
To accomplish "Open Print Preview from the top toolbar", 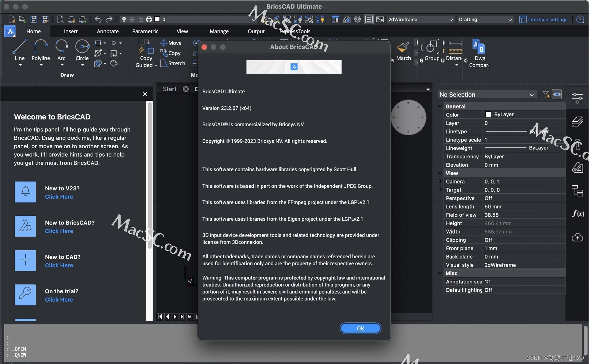I will pos(60,19).
